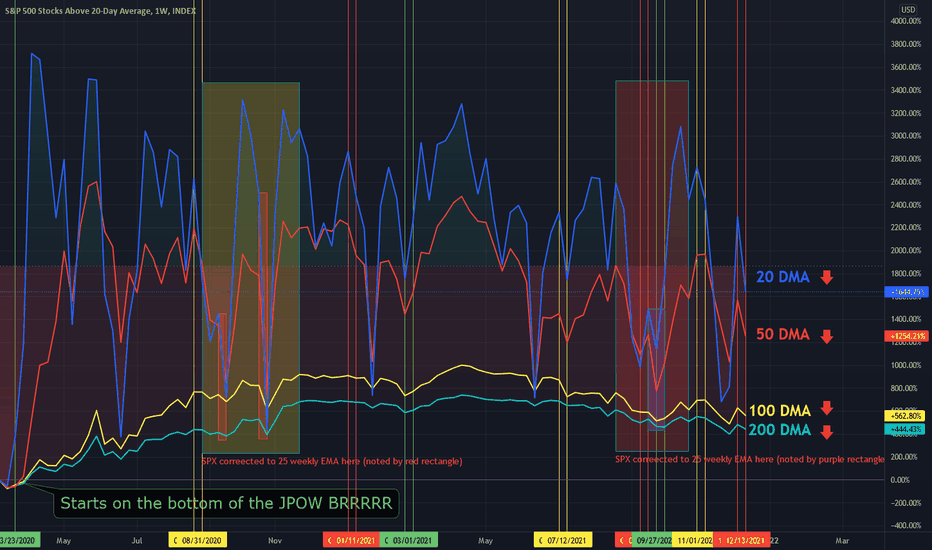Select the purple rectangle SPX correction note
The image size is (932, 550).
[750, 459]
